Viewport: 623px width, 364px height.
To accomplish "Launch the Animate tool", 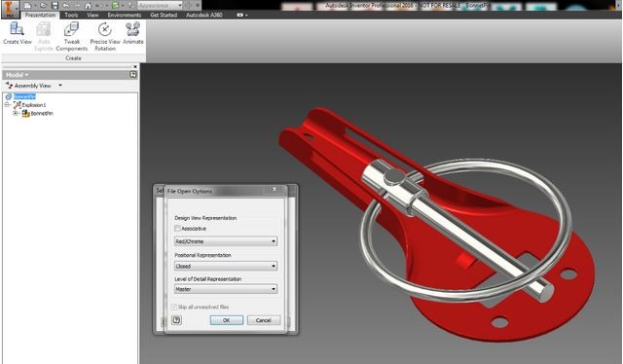I will coord(133,33).
